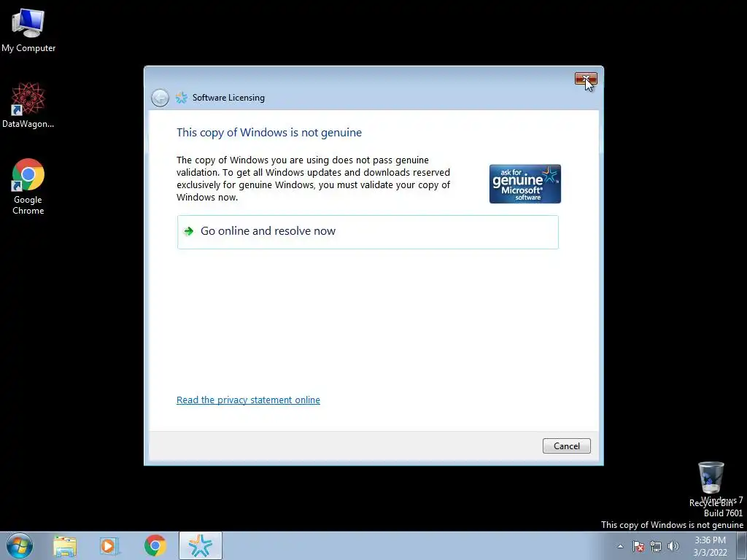The height and width of the screenshot is (560, 747).
Task: Click the Show Desktop strip
Action: [742, 546]
